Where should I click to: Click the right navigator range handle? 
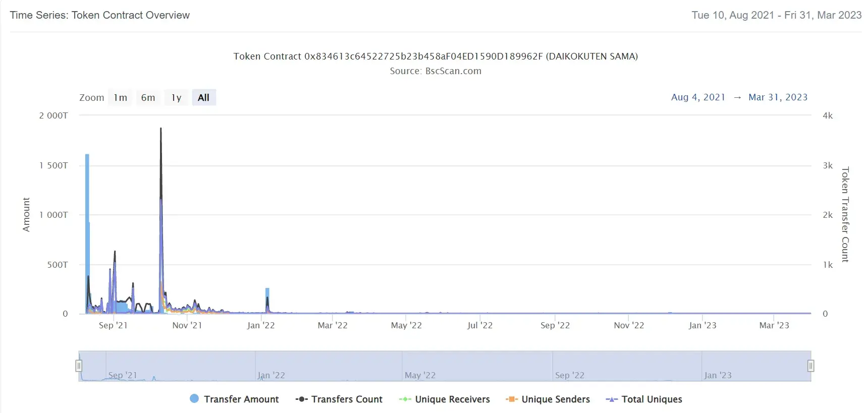(810, 366)
